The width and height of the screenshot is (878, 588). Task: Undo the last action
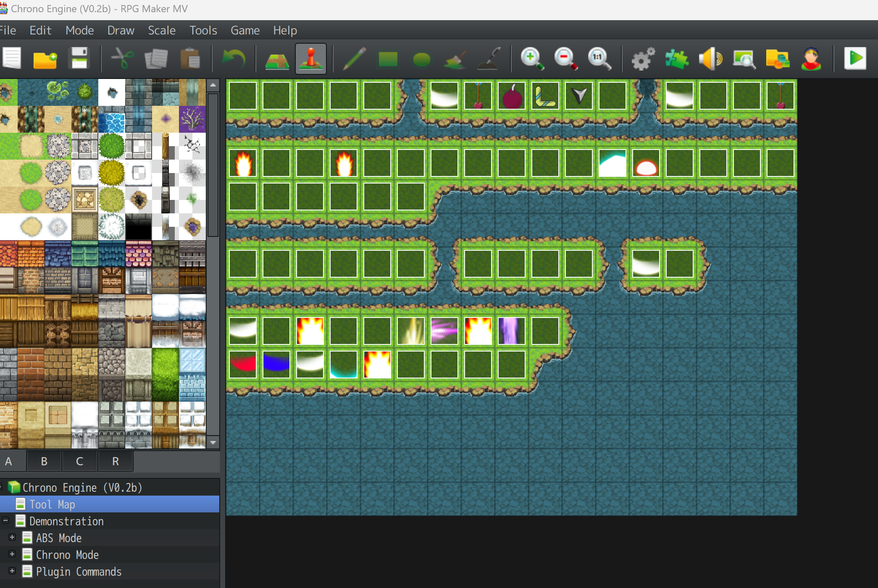[234, 58]
